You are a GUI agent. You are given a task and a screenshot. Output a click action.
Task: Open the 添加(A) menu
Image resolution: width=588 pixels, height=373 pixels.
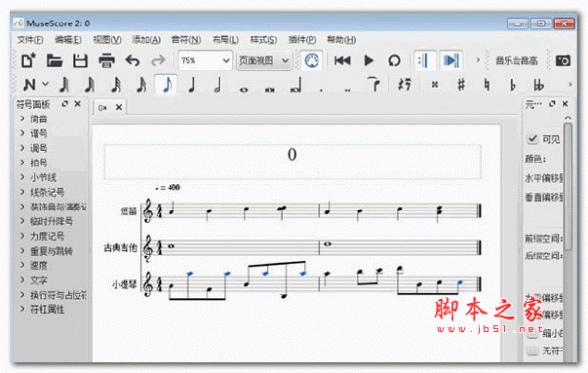click(146, 40)
